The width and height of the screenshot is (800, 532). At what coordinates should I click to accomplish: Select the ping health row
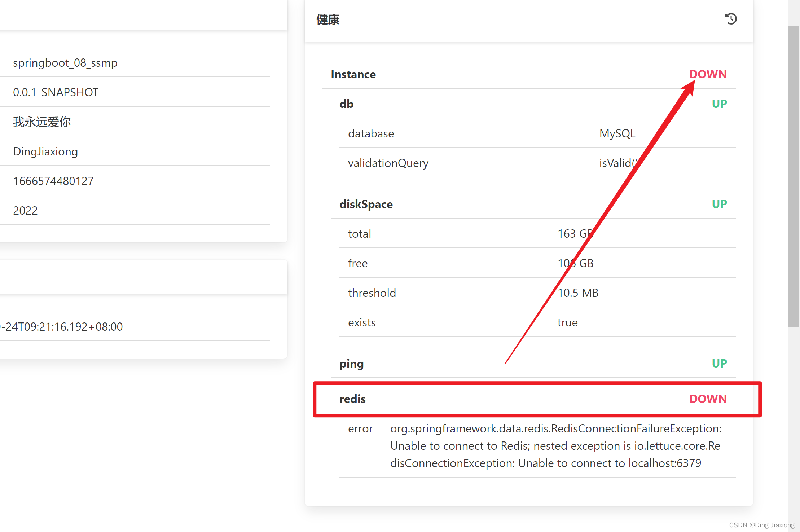pyautogui.click(x=351, y=364)
